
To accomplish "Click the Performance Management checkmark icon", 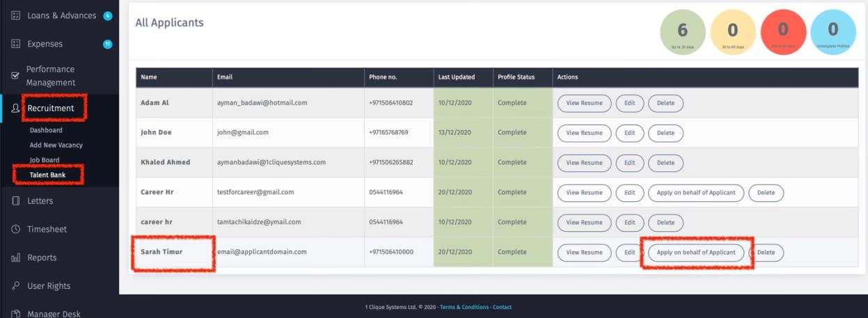I will point(15,77).
